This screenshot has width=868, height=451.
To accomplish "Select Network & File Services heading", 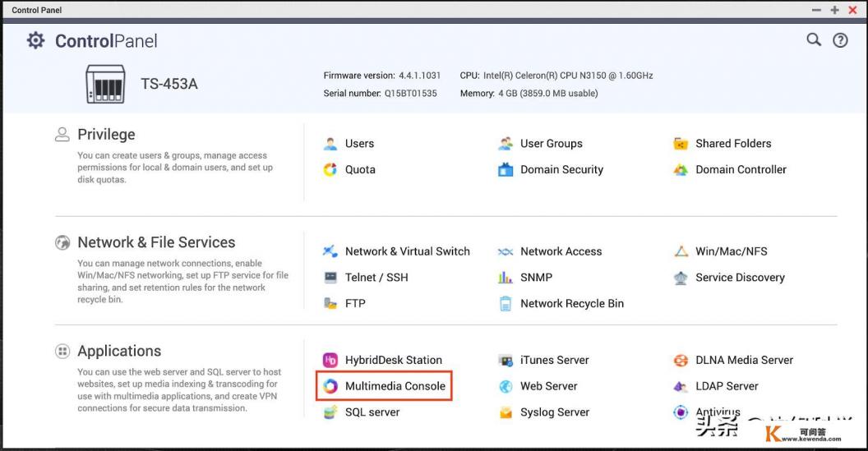I will coord(156,242).
